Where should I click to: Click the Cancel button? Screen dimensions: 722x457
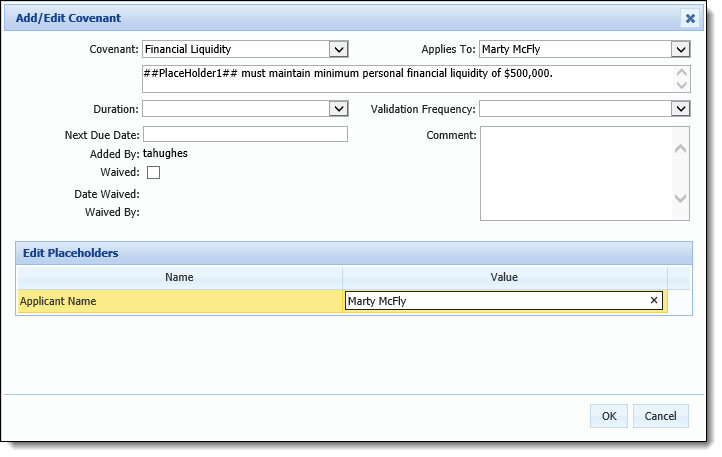coord(660,416)
